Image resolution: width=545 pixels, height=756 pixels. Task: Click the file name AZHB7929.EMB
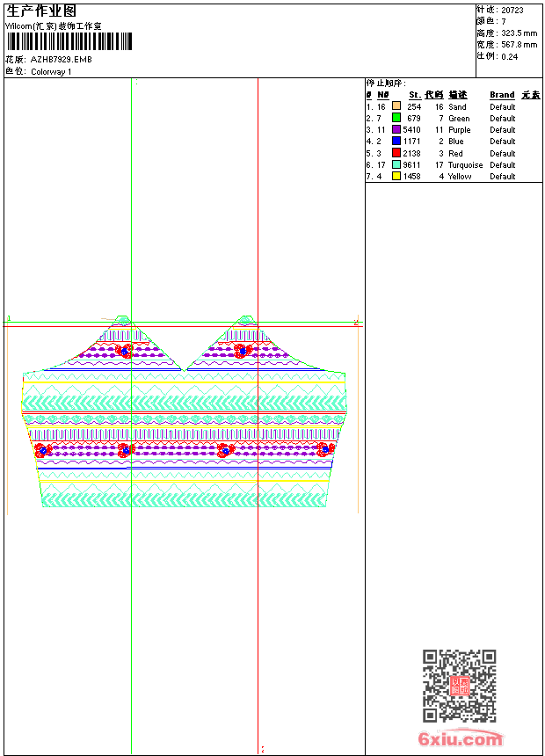pos(61,60)
